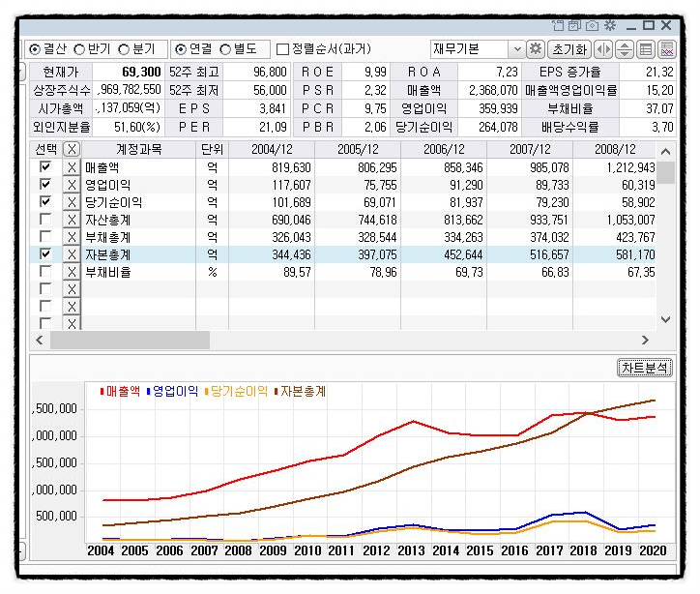Toggle vertical expand arrows icon

coord(625,49)
